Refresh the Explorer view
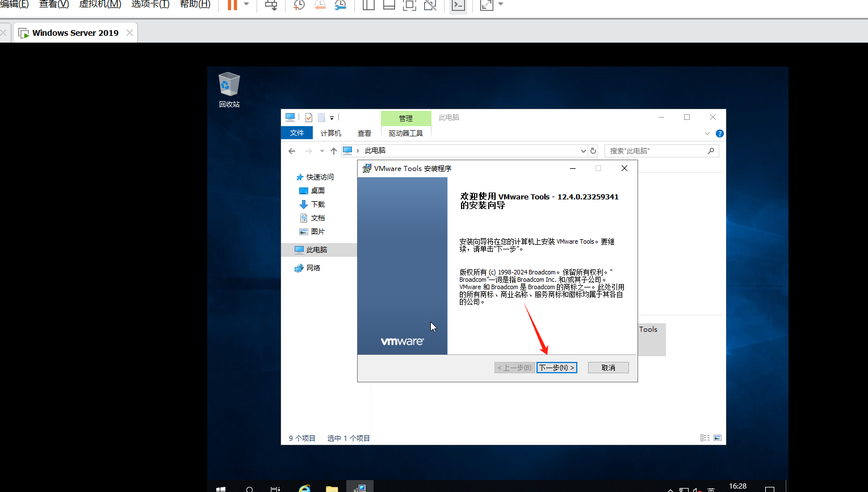 point(593,151)
